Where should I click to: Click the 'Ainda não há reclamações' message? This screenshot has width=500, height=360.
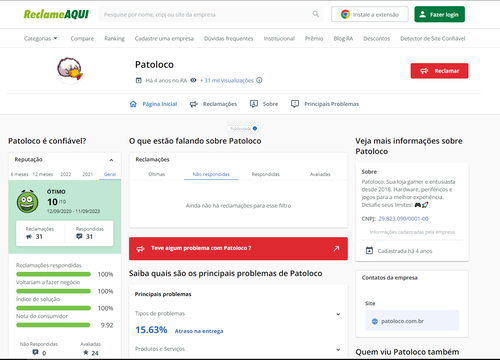238,206
